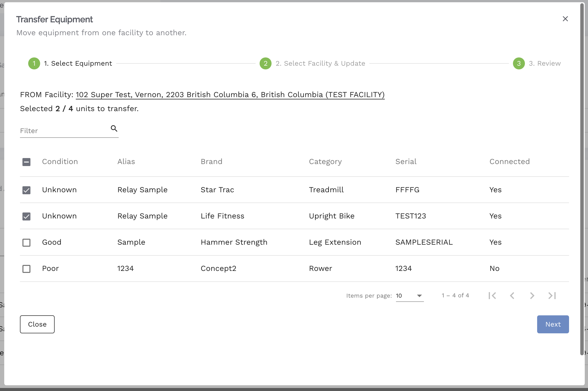Open the items per page dropdown
588x391 pixels.
coord(410,296)
